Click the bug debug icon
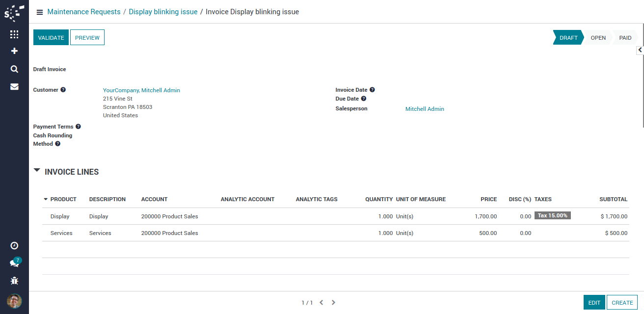This screenshot has width=644, height=314. [14, 281]
